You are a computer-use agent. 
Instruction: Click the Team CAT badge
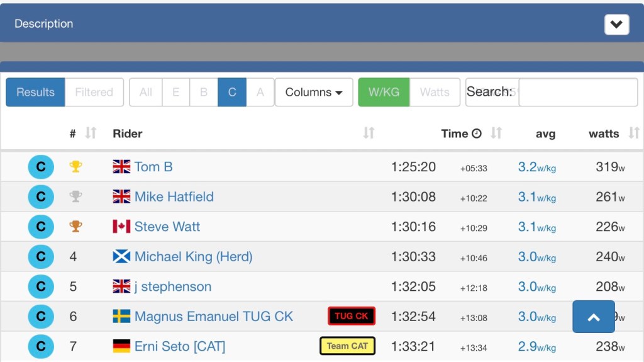pyautogui.click(x=347, y=346)
